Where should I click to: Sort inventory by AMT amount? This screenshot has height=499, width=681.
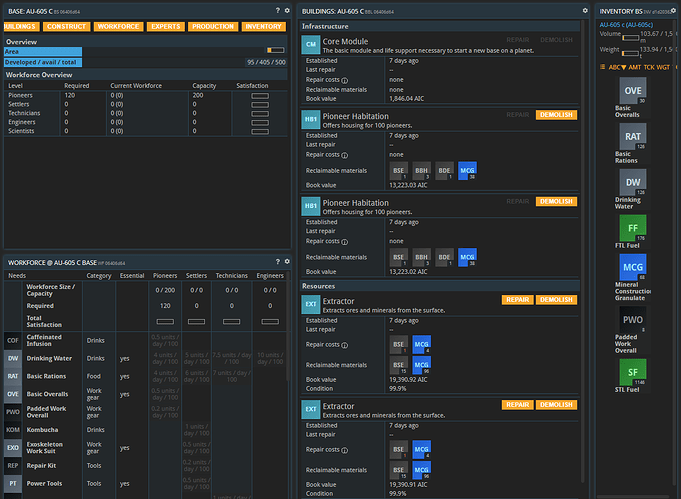[x=635, y=67]
